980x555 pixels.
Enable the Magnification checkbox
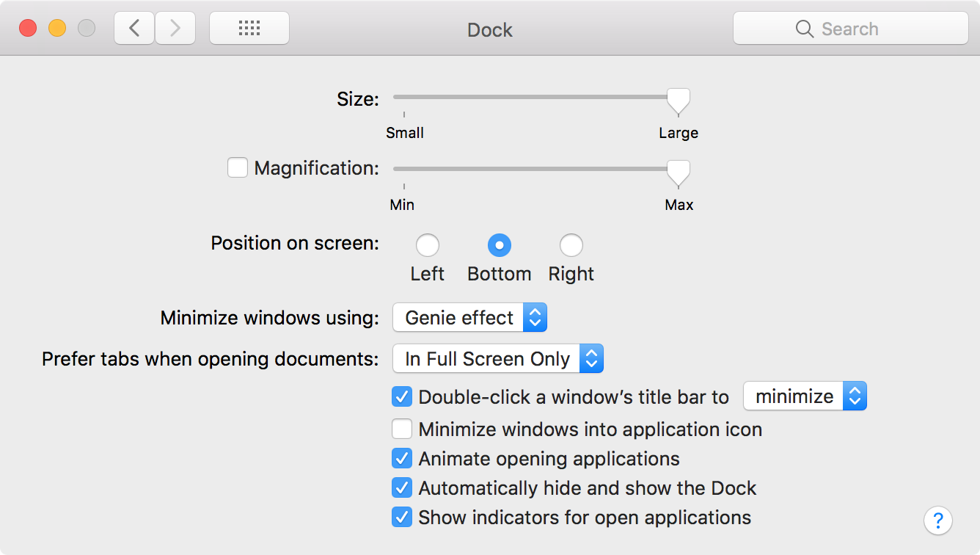[238, 168]
